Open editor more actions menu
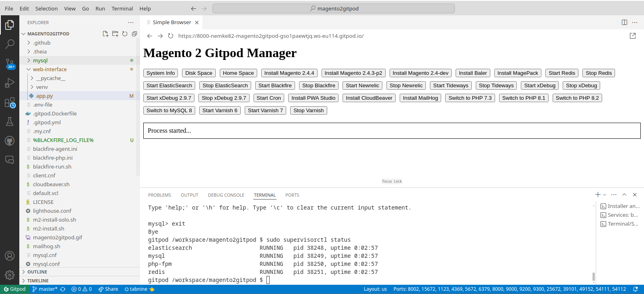The width and height of the screenshot is (644, 294). (x=635, y=23)
